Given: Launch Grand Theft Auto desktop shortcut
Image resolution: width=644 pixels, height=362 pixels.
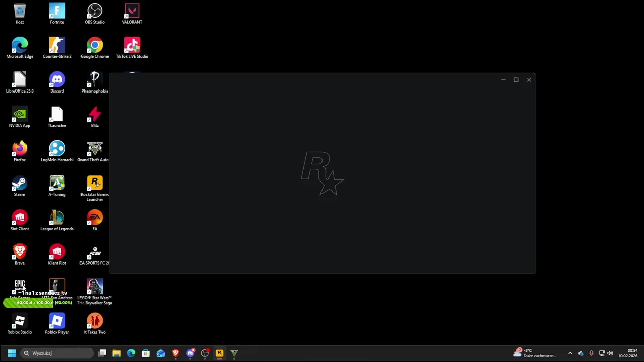Looking at the screenshot, I should point(95,151).
